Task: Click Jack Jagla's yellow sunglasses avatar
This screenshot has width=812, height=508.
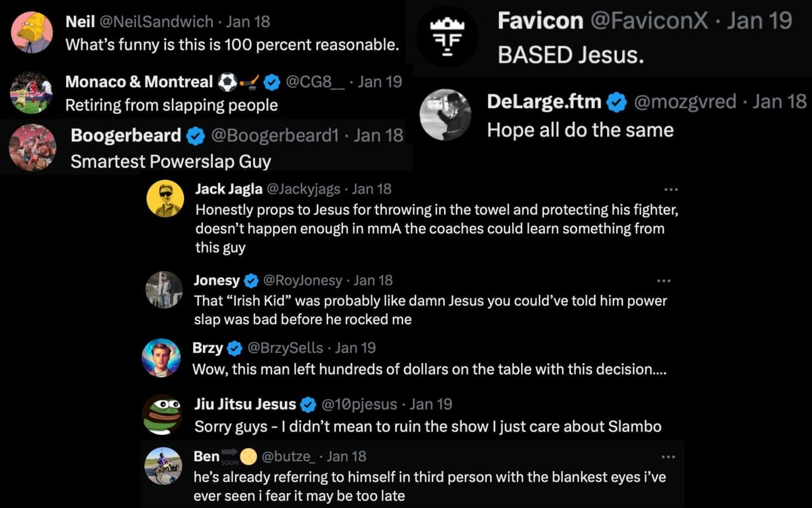Action: coord(165,198)
